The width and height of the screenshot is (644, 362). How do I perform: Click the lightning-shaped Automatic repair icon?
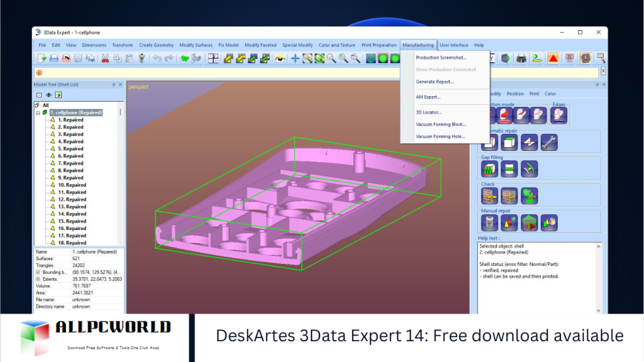click(x=529, y=143)
